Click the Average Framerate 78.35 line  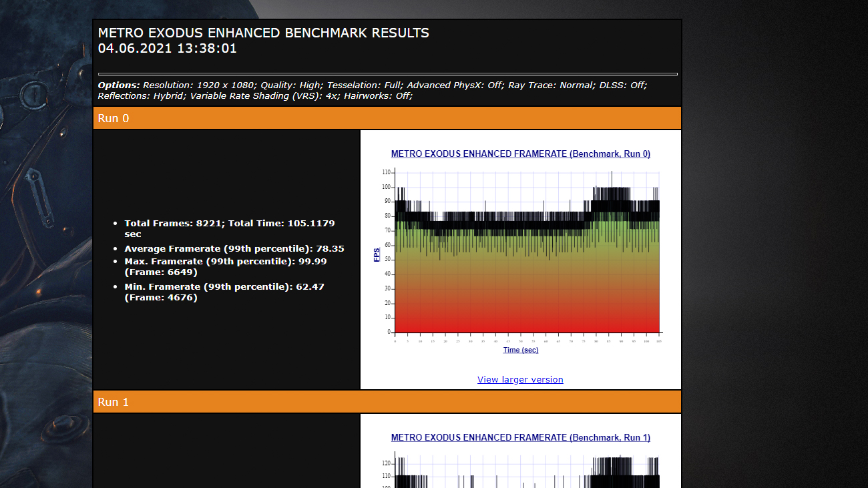tap(234, 248)
